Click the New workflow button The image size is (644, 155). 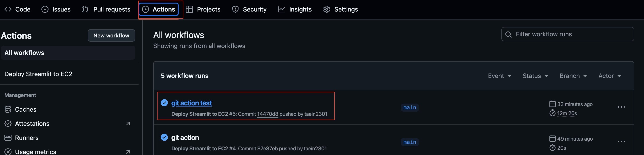pyautogui.click(x=111, y=35)
